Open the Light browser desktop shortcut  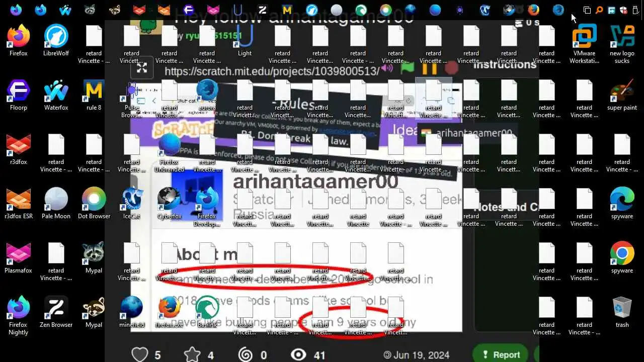pyautogui.click(x=245, y=40)
